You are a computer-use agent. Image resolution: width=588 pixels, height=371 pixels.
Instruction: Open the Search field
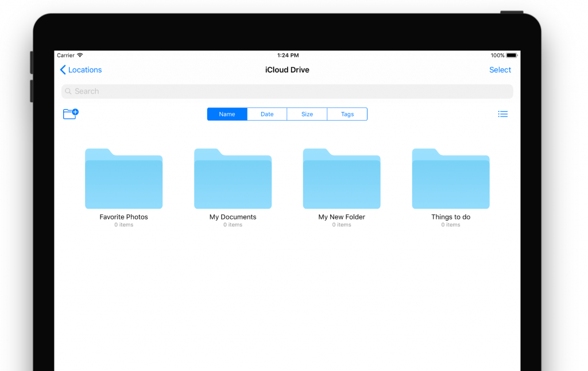tap(287, 91)
